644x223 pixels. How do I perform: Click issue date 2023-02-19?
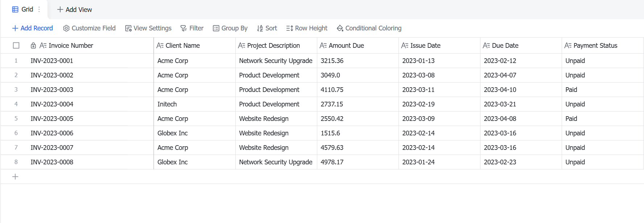click(x=439, y=104)
